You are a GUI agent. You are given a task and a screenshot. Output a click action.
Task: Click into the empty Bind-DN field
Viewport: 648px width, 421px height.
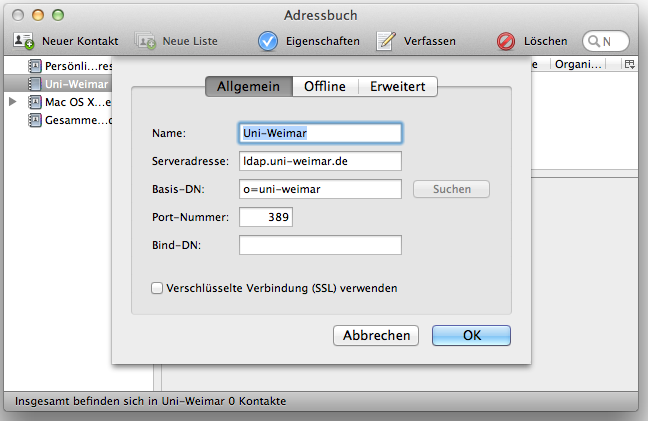point(320,245)
